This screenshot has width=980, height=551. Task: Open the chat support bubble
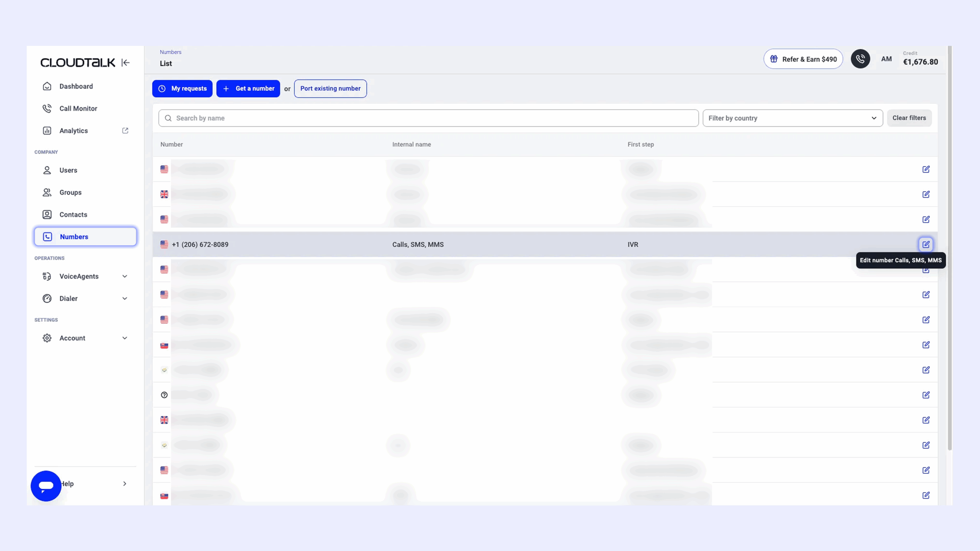coord(46,486)
